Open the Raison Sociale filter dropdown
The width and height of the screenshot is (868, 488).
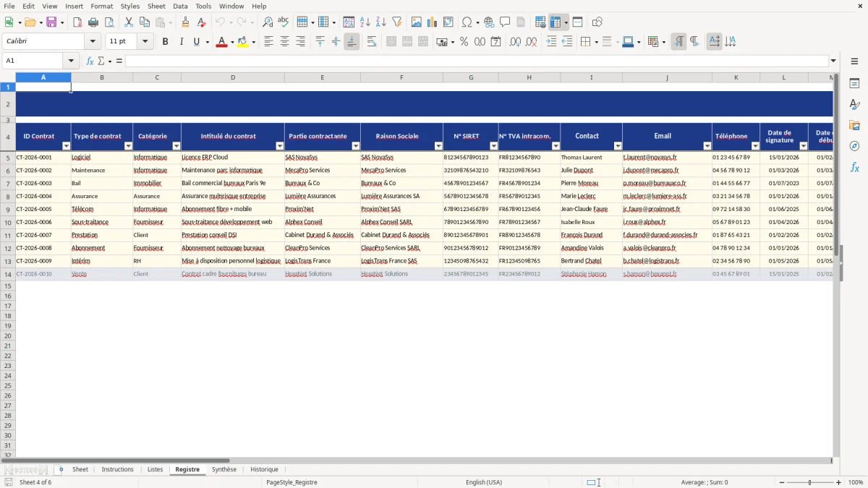coord(438,146)
